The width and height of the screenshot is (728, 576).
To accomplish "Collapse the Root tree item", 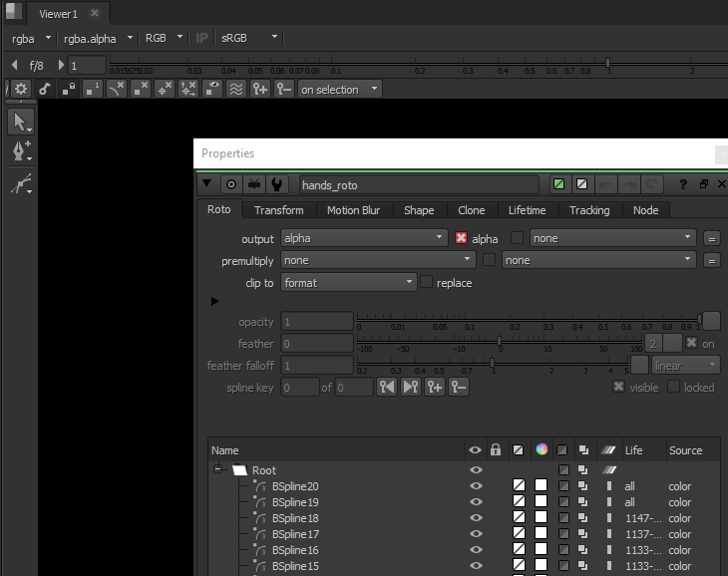I will (217, 470).
